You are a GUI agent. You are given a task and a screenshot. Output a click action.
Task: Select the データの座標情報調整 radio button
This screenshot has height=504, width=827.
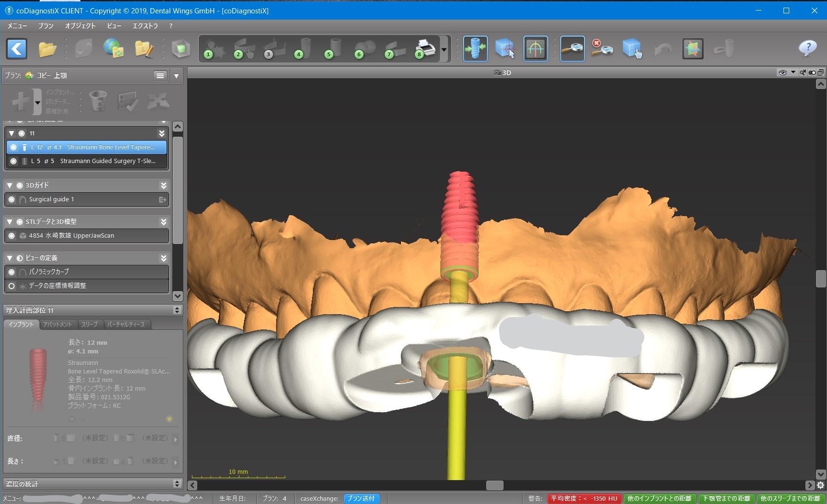[12, 286]
